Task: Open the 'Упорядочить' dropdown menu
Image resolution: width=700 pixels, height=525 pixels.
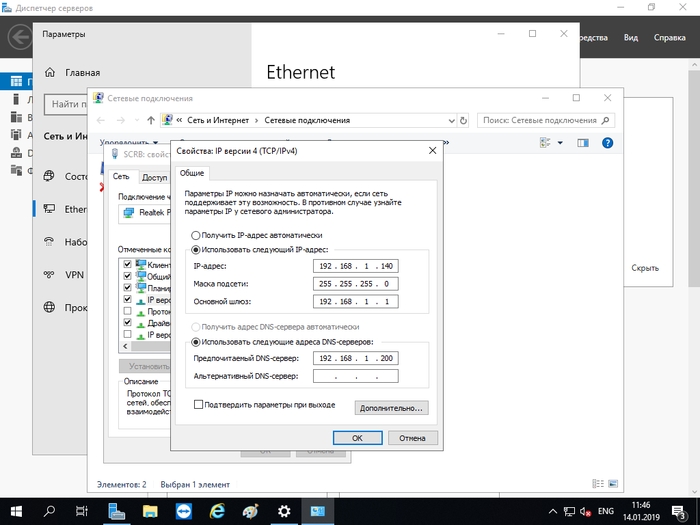Action: coord(129,143)
